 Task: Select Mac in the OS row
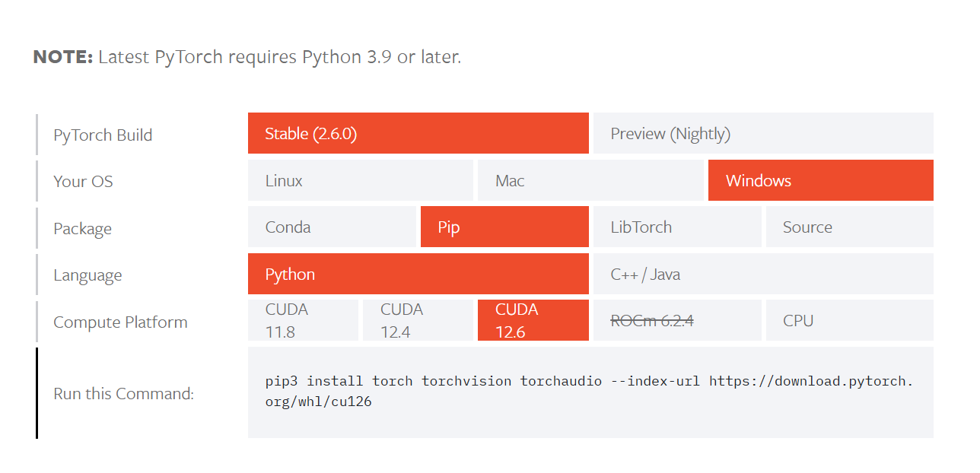click(591, 180)
